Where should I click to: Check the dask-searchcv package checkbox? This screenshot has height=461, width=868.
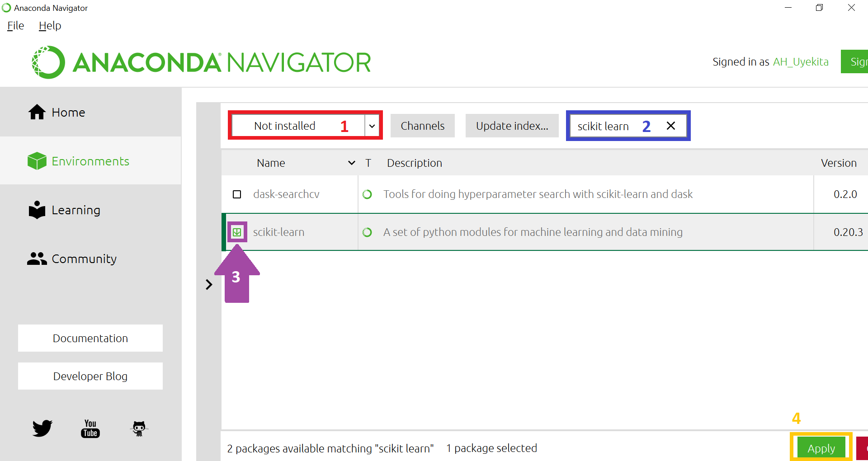click(237, 194)
